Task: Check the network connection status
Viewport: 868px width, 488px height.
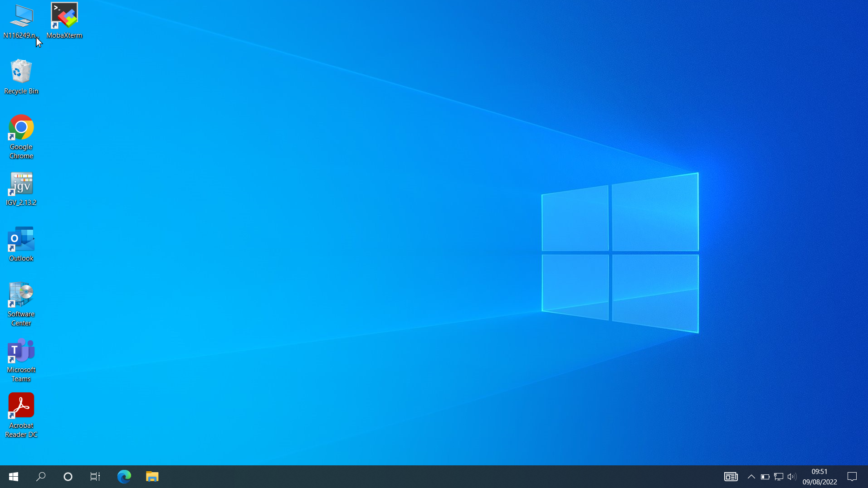Action: point(779,476)
